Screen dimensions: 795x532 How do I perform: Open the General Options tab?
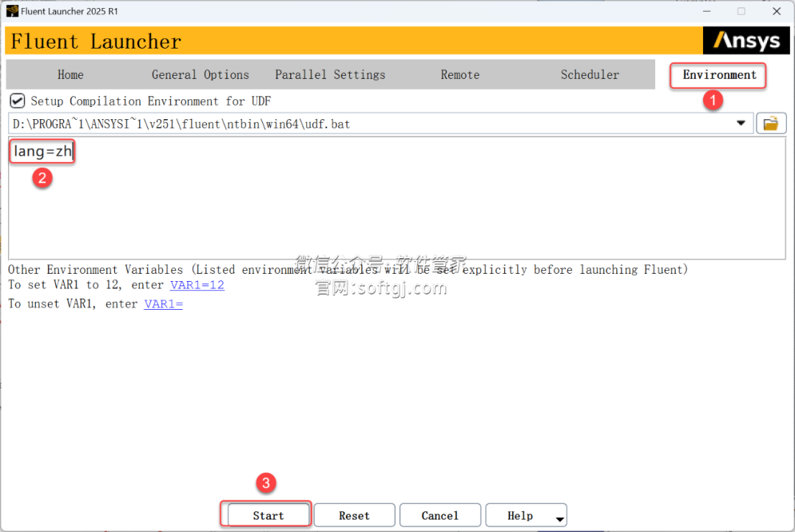click(x=200, y=74)
